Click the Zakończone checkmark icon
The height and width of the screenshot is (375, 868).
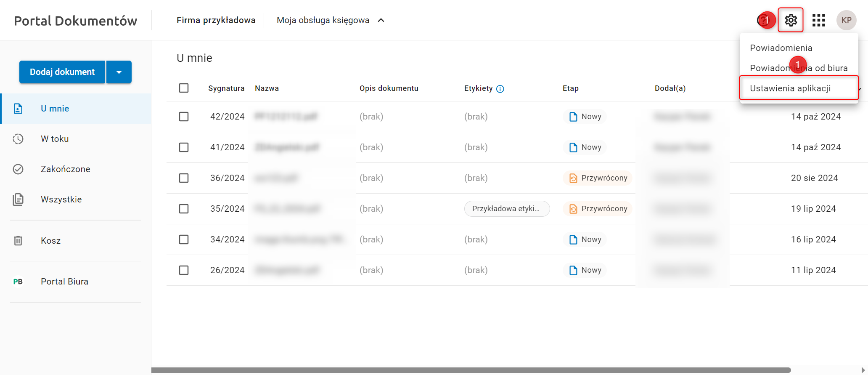[18, 169]
